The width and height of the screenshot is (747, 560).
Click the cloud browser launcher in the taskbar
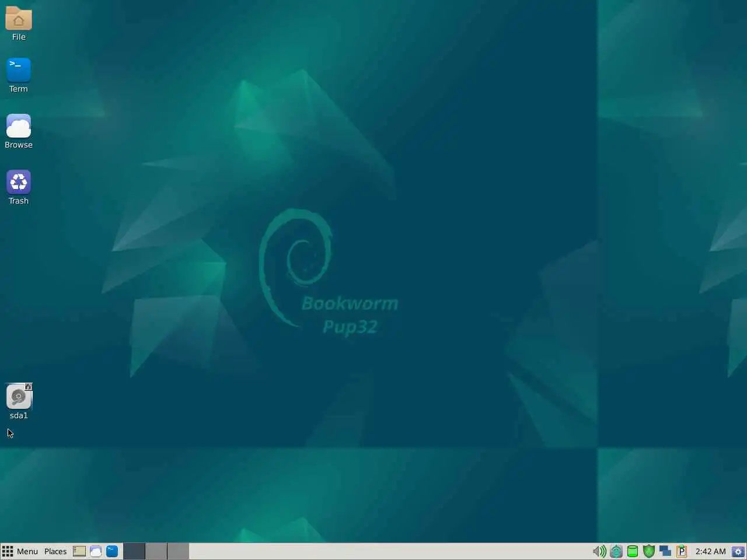pyautogui.click(x=96, y=551)
